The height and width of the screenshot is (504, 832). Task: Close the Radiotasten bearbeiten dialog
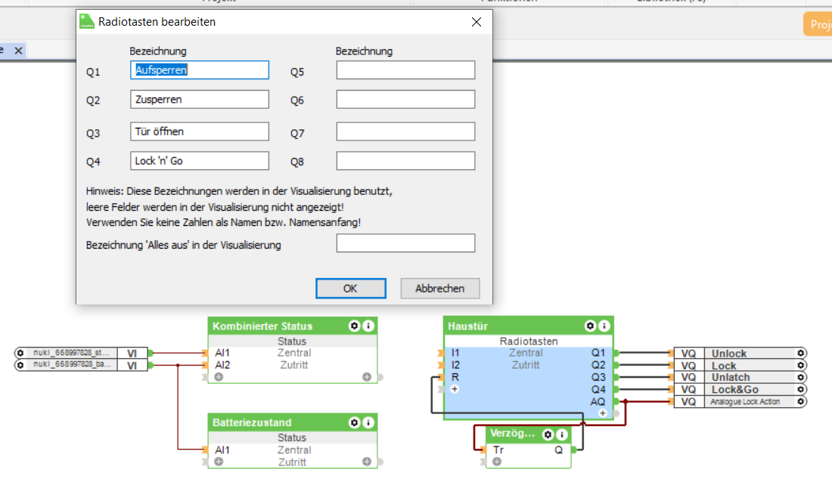click(477, 22)
